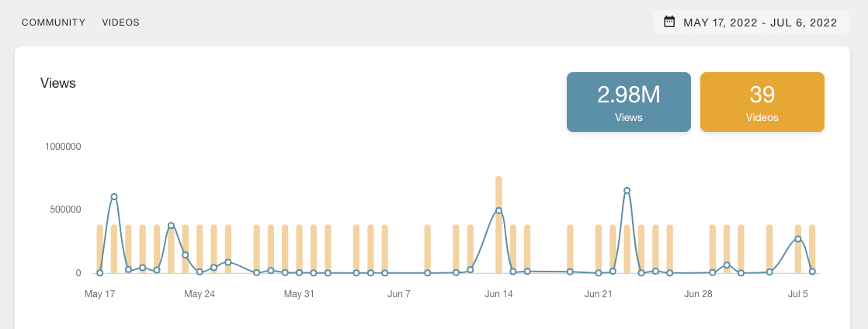This screenshot has width=868, height=329.
Task: Click the '1000000' y-axis label
Action: point(61,147)
